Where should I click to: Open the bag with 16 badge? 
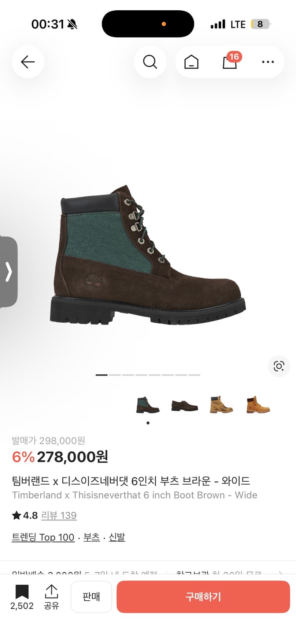230,62
